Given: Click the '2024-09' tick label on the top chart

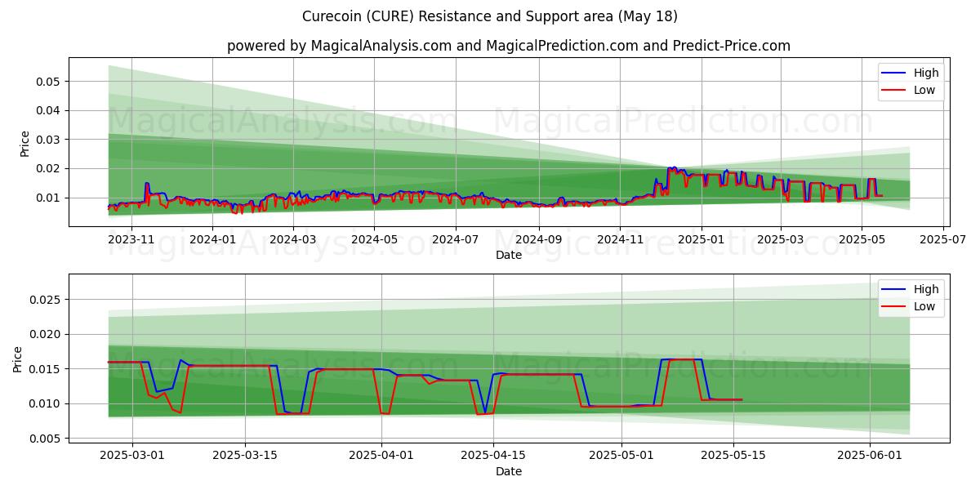Looking at the screenshot, I should 537,239.
